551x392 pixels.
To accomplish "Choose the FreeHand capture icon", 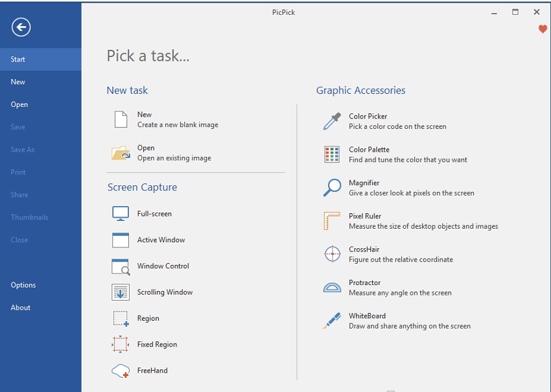I will click(x=121, y=371).
